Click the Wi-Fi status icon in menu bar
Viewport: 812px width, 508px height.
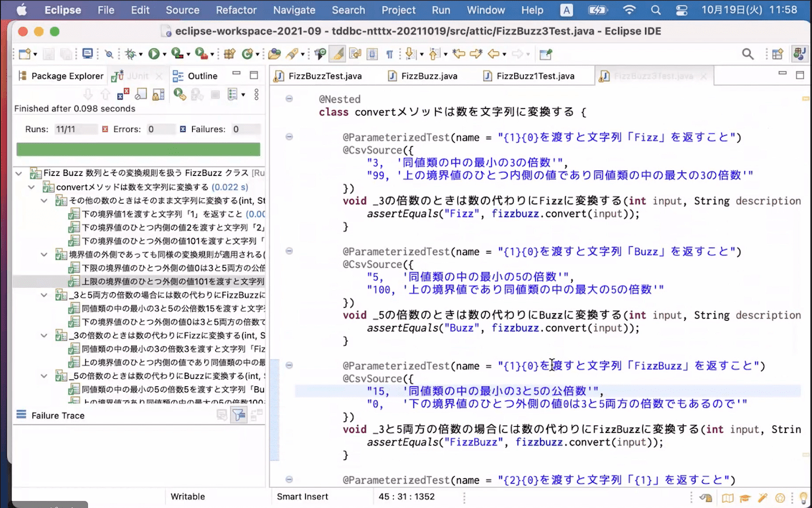(x=629, y=10)
